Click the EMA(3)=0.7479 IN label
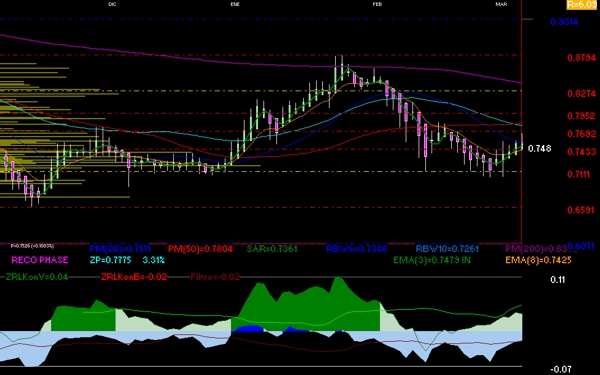This screenshot has width=600, height=375. tap(432, 260)
